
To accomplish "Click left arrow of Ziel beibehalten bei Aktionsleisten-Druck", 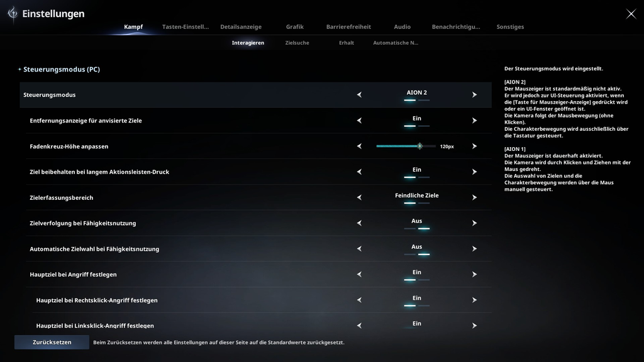I will tap(359, 172).
